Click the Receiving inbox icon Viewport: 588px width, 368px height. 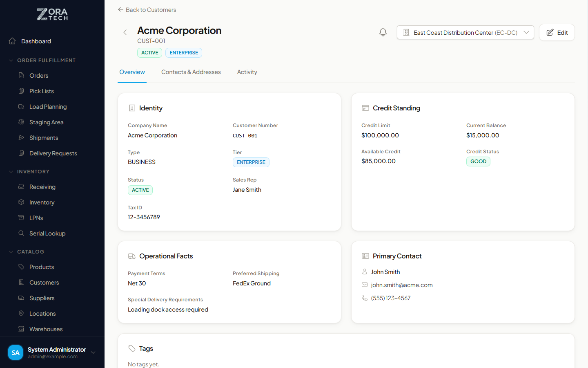point(21,186)
